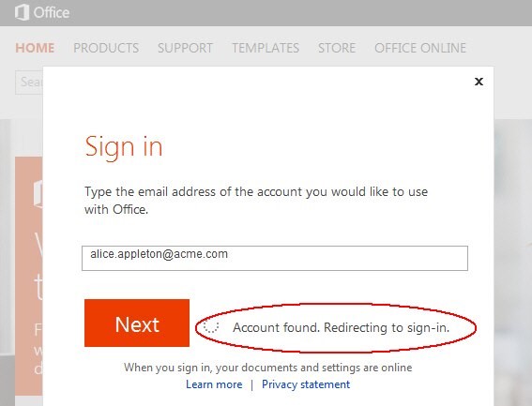Click the 'Type the email address' instruction text
The image size is (532, 406).
point(256,201)
